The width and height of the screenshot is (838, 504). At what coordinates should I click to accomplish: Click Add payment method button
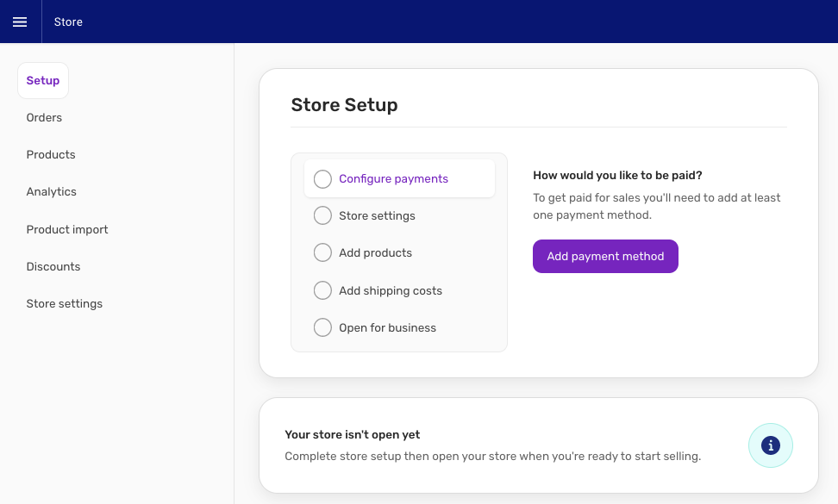click(605, 256)
